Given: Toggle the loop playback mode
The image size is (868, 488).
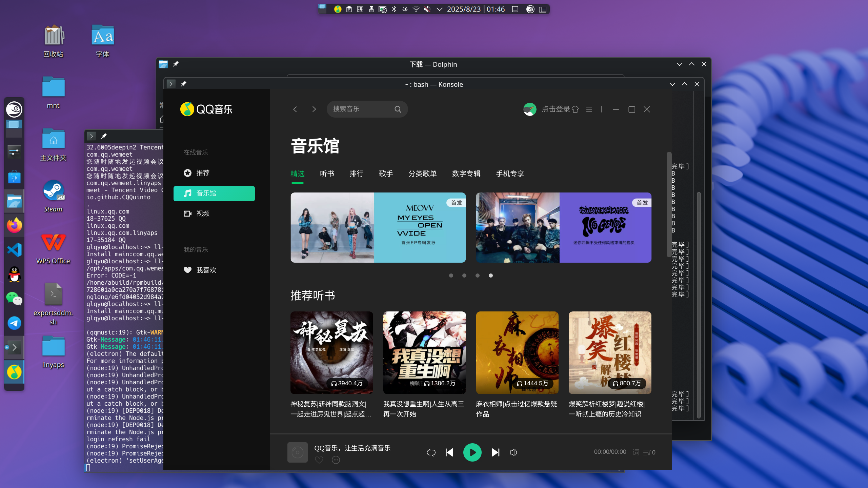Looking at the screenshot, I should pyautogui.click(x=430, y=452).
